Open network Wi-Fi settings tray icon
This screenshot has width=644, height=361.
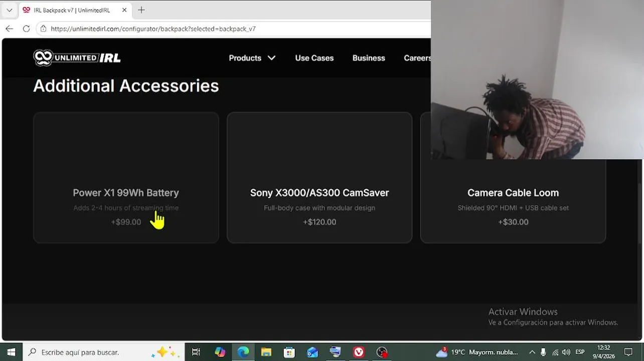[x=555, y=352]
